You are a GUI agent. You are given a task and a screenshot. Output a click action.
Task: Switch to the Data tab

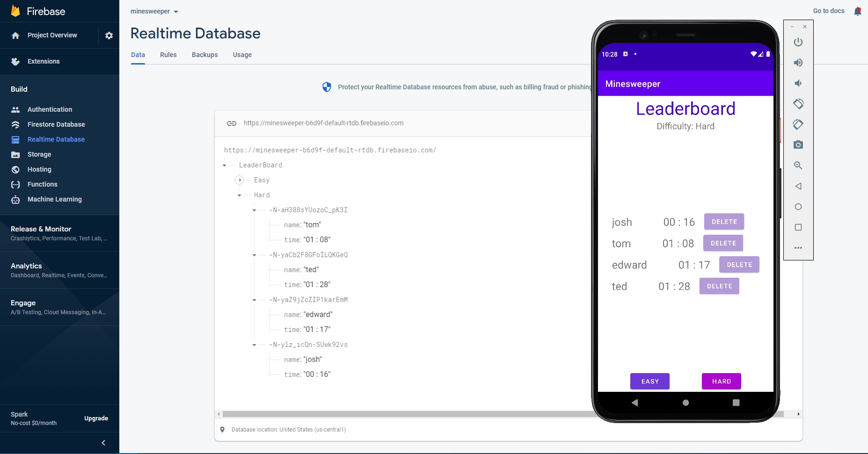coord(138,55)
